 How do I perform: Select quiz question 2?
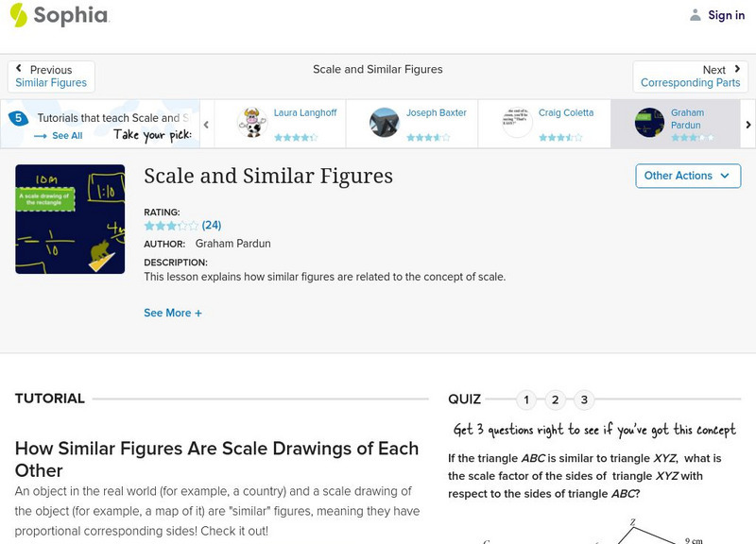click(x=556, y=399)
